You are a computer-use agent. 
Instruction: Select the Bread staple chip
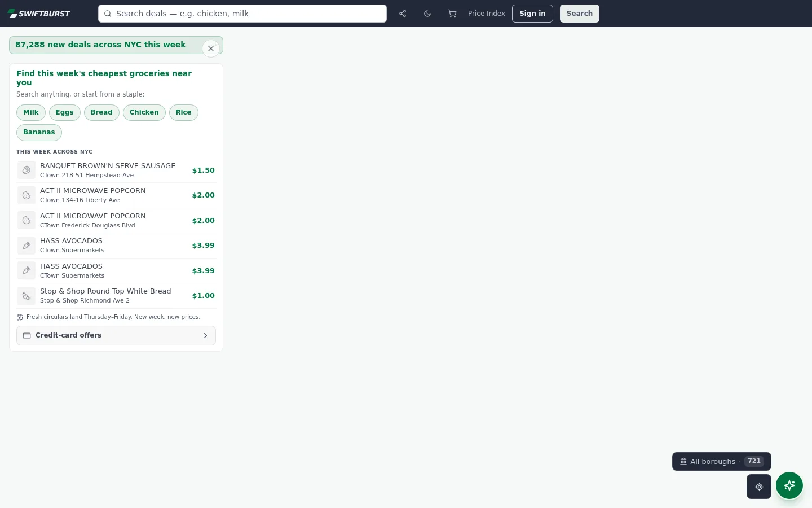pyautogui.click(x=101, y=112)
